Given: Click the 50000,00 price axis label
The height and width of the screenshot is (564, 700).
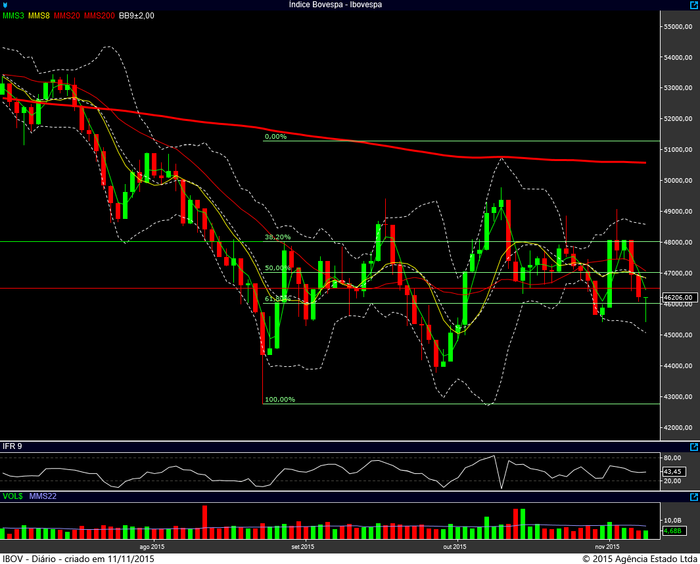Looking at the screenshot, I should coord(678,180).
